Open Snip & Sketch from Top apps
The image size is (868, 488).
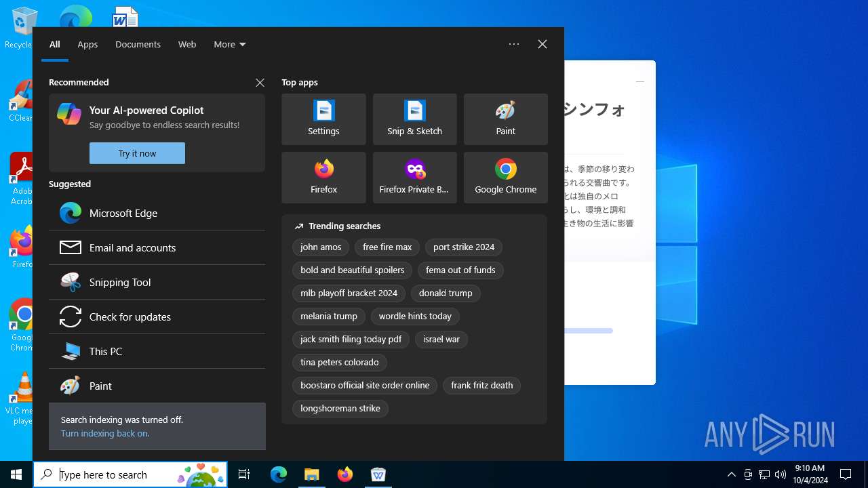tap(414, 119)
